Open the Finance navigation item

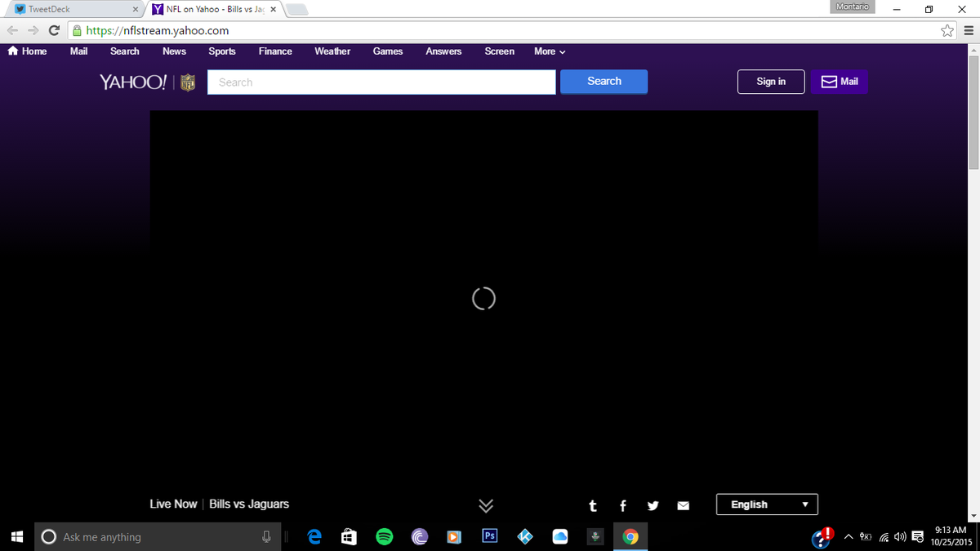click(275, 51)
